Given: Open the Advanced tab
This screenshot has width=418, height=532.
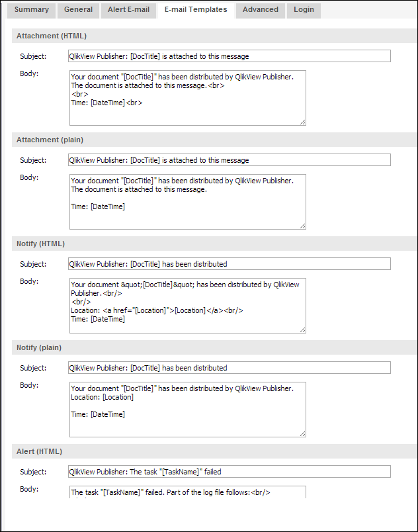Looking at the screenshot, I should click(261, 10).
